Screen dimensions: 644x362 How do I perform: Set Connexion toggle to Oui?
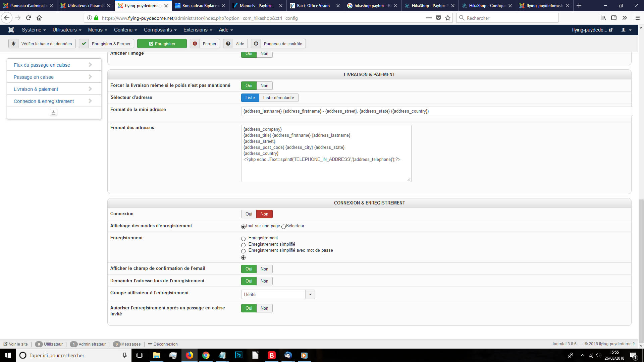(249, 214)
